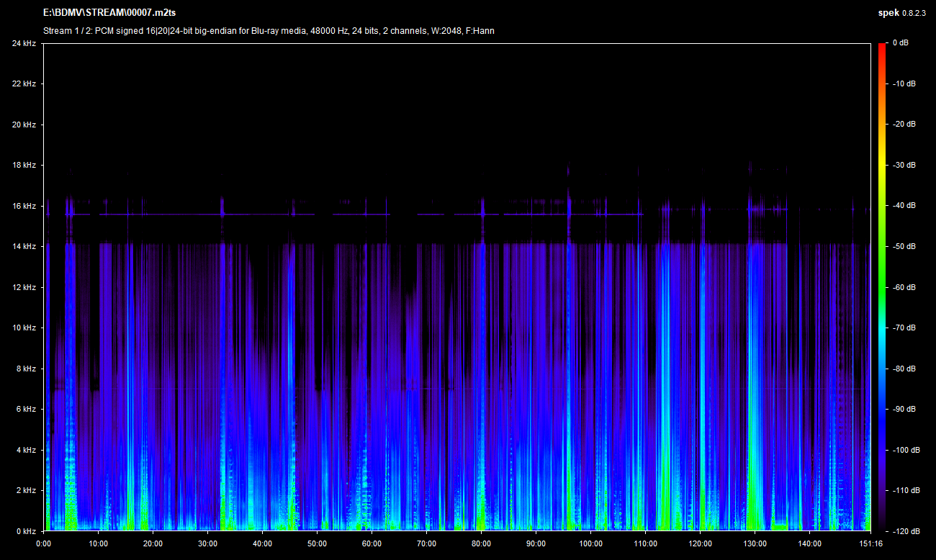Click the green middle of color scale bar

pyautogui.click(x=882, y=288)
